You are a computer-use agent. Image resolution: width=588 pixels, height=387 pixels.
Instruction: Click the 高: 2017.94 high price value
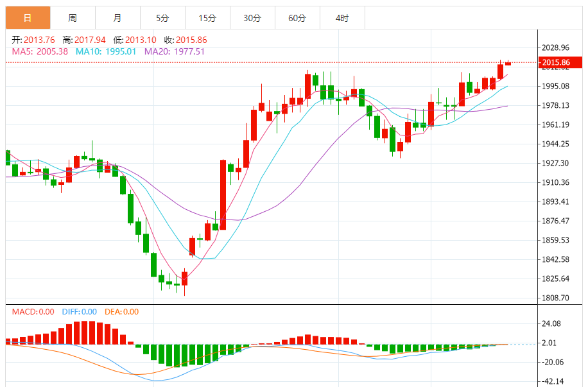click(84, 40)
